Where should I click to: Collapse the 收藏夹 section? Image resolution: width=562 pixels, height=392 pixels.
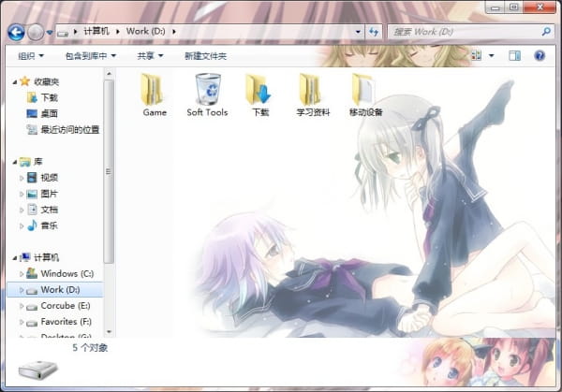[15, 82]
